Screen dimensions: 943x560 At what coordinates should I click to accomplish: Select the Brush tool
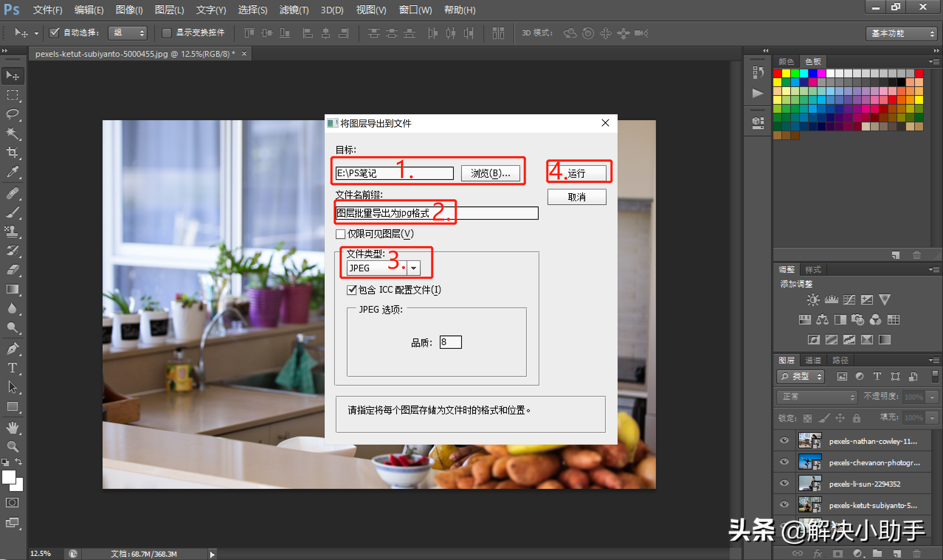tap(13, 212)
